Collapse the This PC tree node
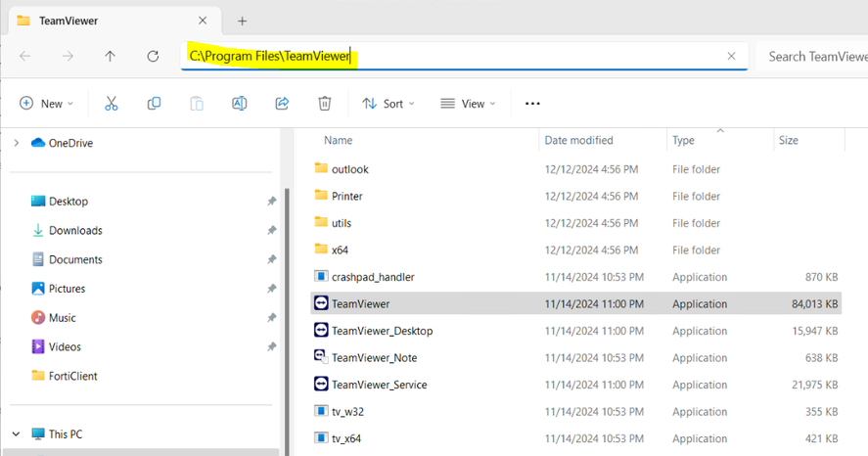The width and height of the screenshot is (868, 456). (x=16, y=433)
